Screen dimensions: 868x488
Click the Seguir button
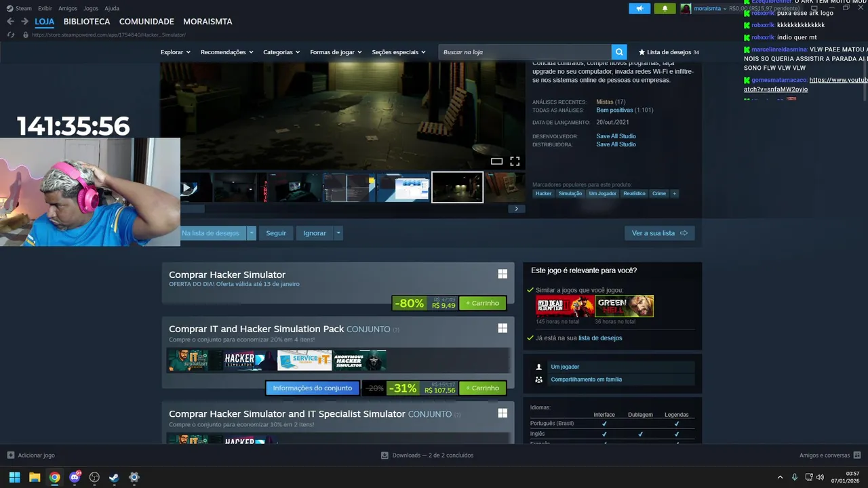(x=276, y=233)
